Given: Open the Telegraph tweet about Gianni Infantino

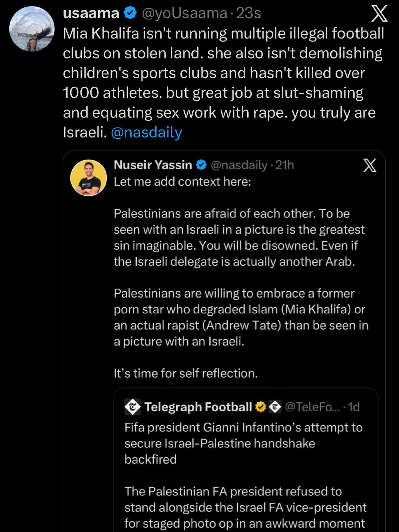Looking at the screenshot, I should coord(244,443).
